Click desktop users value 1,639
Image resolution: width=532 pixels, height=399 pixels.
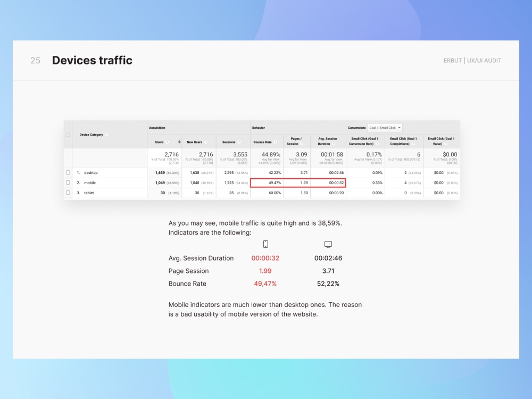160,173
